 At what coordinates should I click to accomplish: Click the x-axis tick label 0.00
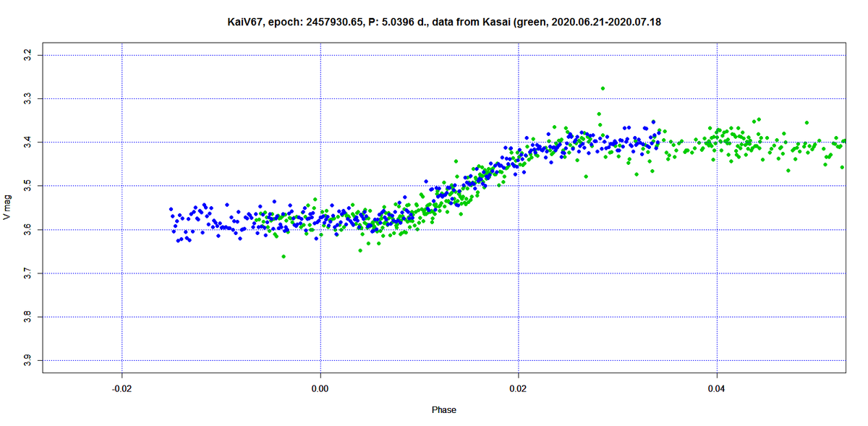pyautogui.click(x=320, y=389)
